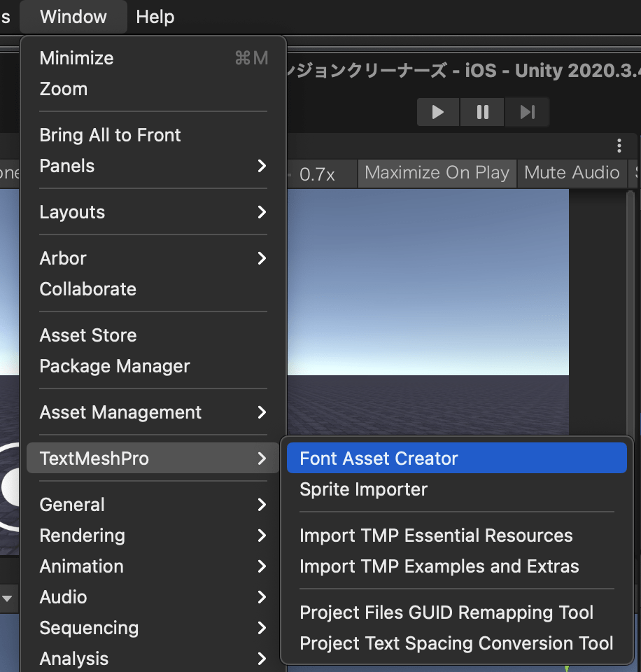641x672 pixels.
Task: Open Sprite Importer from TextMeshPro submenu
Action: point(457,489)
